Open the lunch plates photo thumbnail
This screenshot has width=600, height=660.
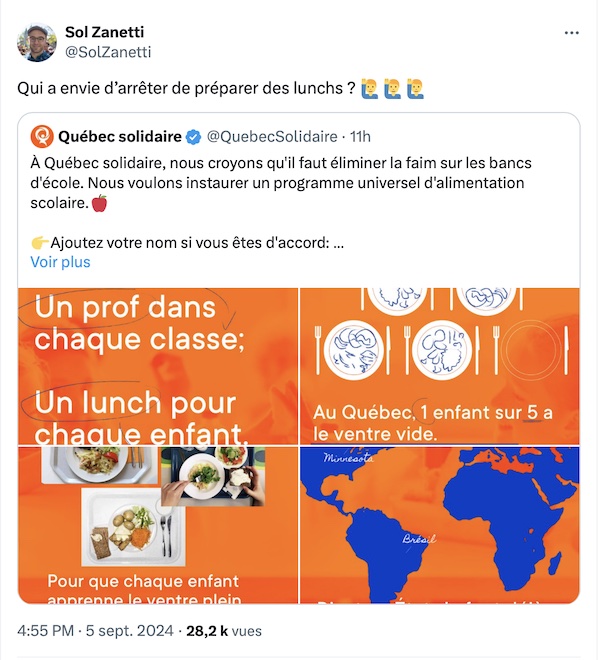coord(157,525)
